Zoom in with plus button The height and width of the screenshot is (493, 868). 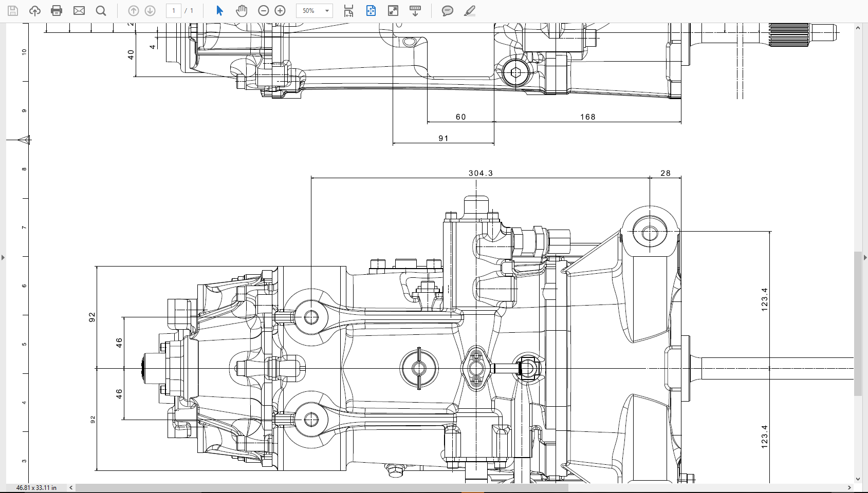pos(280,11)
